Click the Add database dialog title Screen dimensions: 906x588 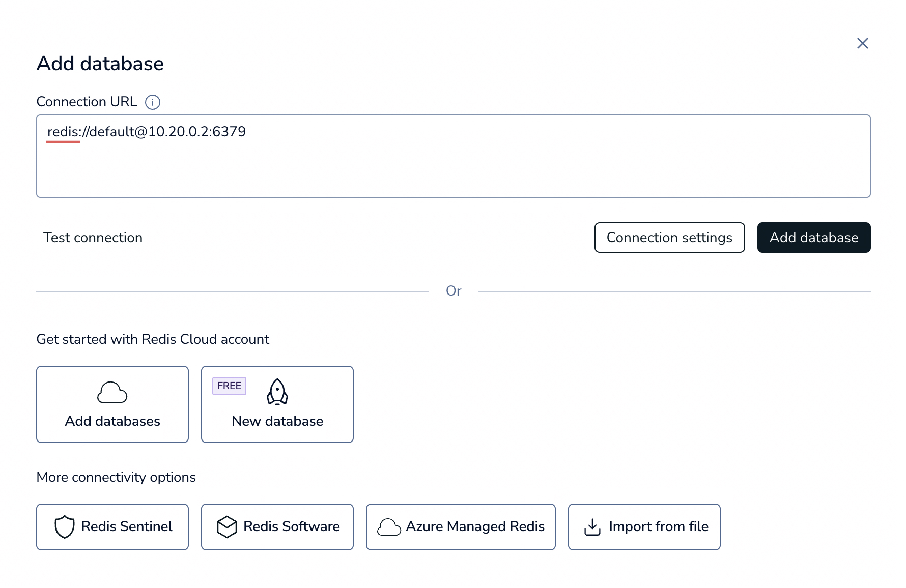coord(100,64)
